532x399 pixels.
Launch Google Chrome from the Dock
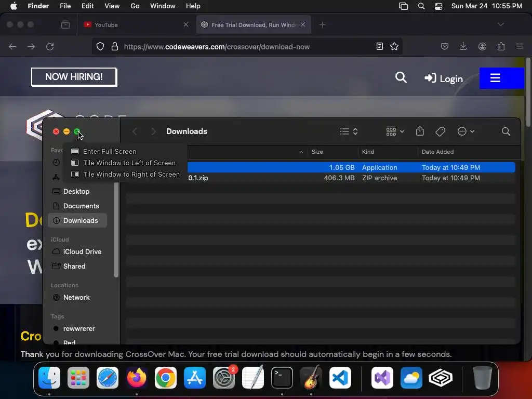point(166,377)
